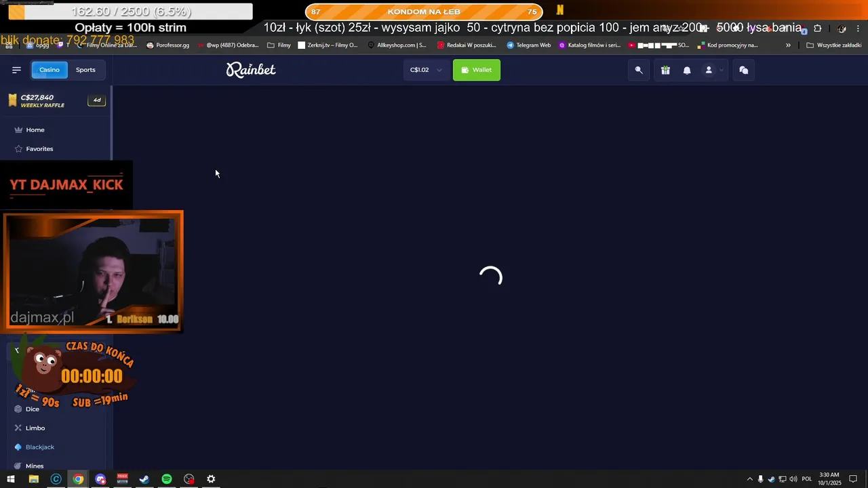Open the hamburger sidebar menu
This screenshot has height=488, width=868.
tap(16, 70)
